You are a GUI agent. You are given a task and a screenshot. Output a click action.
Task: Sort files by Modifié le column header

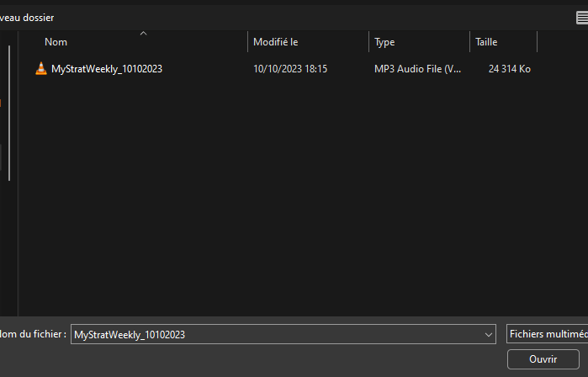click(x=276, y=42)
